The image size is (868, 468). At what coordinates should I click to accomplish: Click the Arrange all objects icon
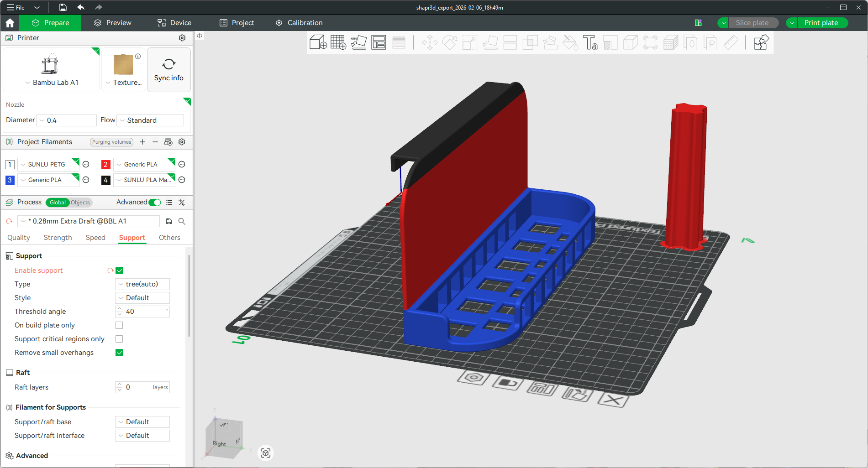click(x=379, y=42)
